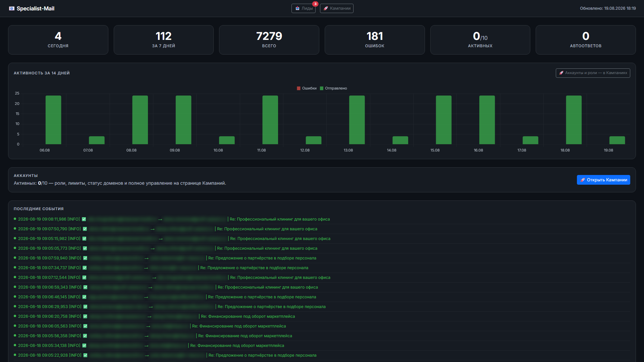Click the checkmark icon on 09:06:46,145 event
This screenshot has width=644, height=362.
point(84,297)
